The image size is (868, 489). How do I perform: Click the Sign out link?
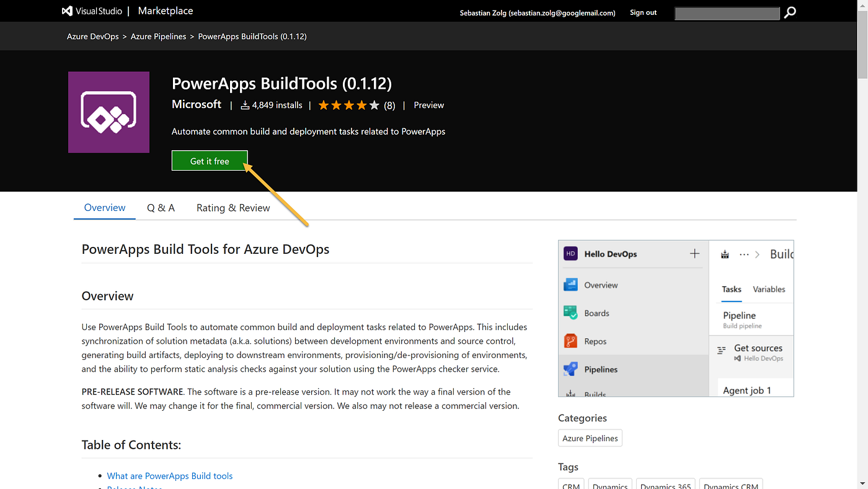[x=643, y=12]
